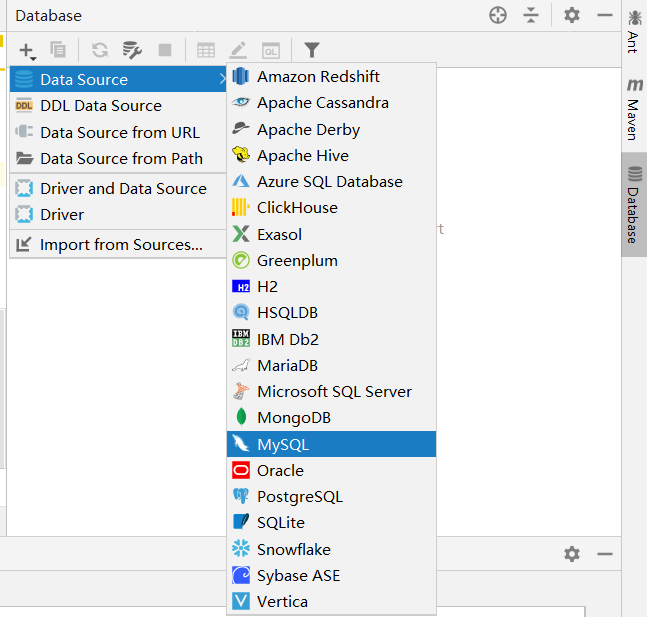Select HSQLDB data source
The image size is (648, 618).
point(331,313)
